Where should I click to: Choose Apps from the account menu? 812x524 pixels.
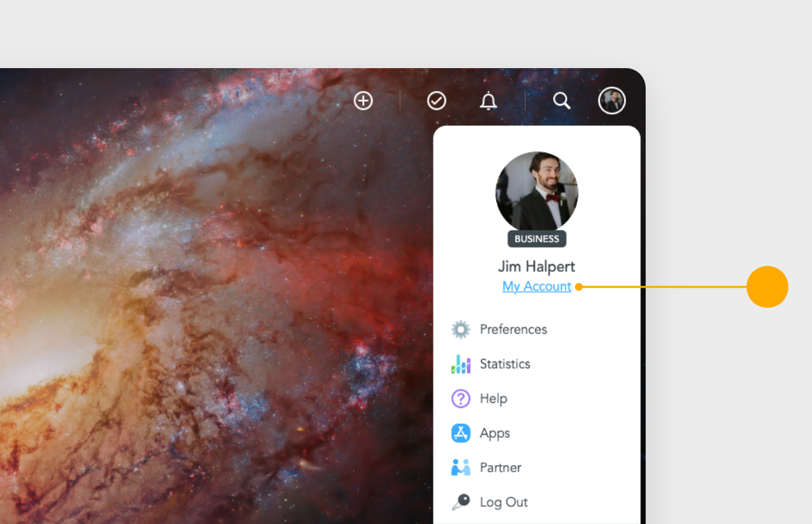(x=494, y=433)
